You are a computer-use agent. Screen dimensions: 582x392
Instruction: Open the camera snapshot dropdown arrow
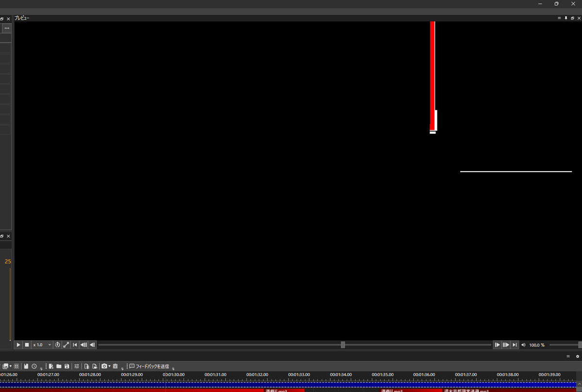tap(110, 366)
